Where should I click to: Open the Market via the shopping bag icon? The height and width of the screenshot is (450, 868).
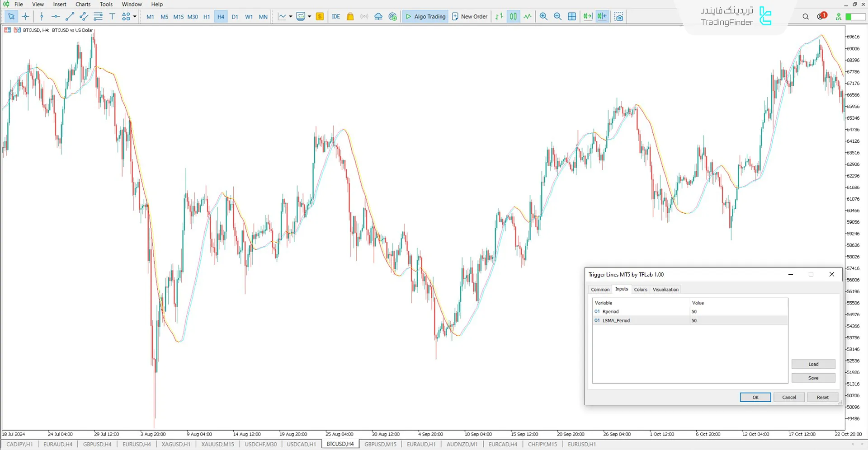[x=350, y=16]
